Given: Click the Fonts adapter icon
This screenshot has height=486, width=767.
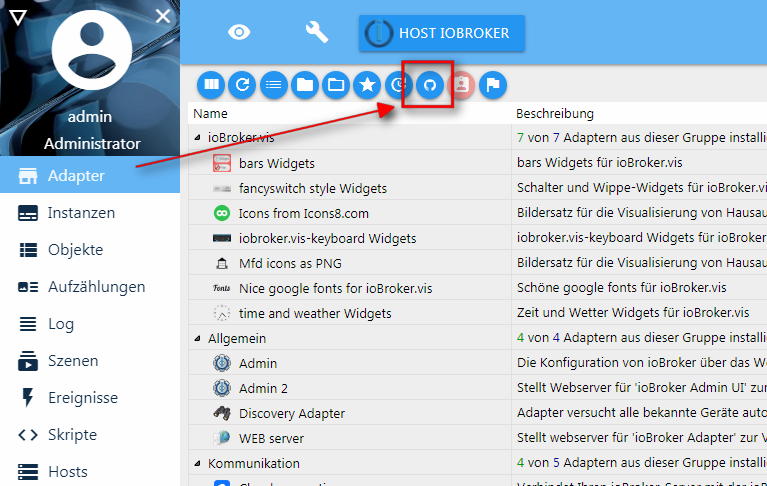Looking at the screenshot, I should 222,288.
